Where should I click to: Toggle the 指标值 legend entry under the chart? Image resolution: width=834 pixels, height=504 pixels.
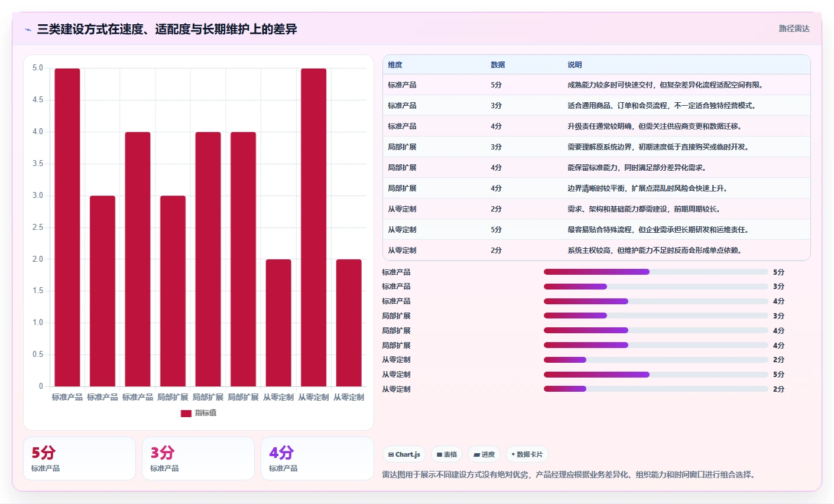(x=199, y=413)
